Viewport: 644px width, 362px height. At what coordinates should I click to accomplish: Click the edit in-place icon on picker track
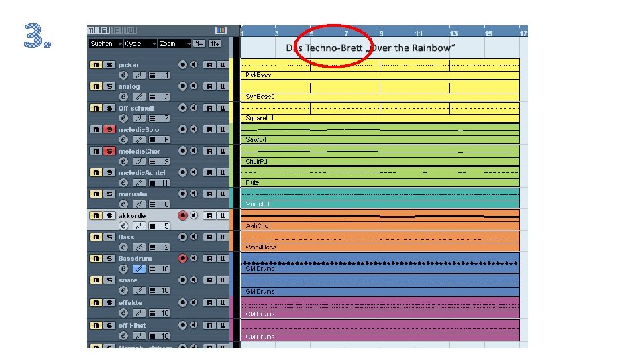140,75
